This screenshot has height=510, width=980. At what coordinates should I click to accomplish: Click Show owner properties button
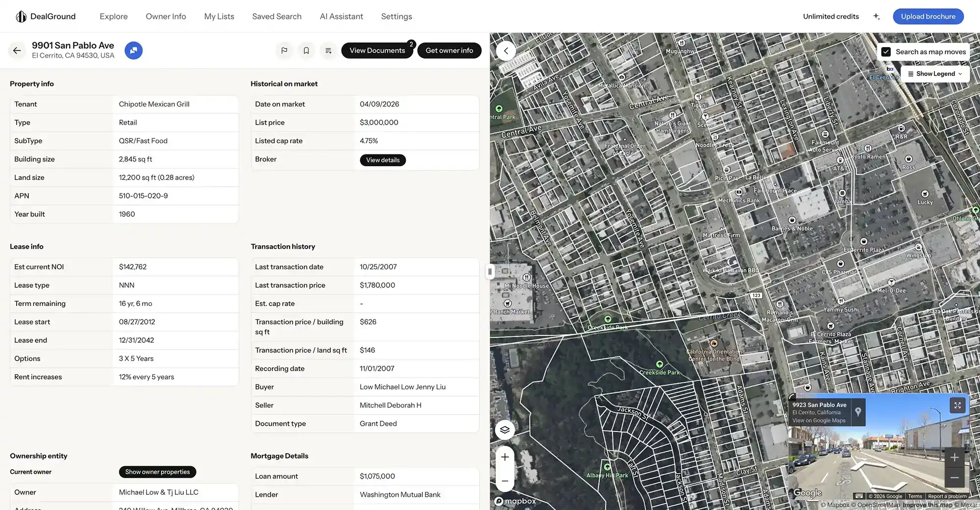point(157,472)
